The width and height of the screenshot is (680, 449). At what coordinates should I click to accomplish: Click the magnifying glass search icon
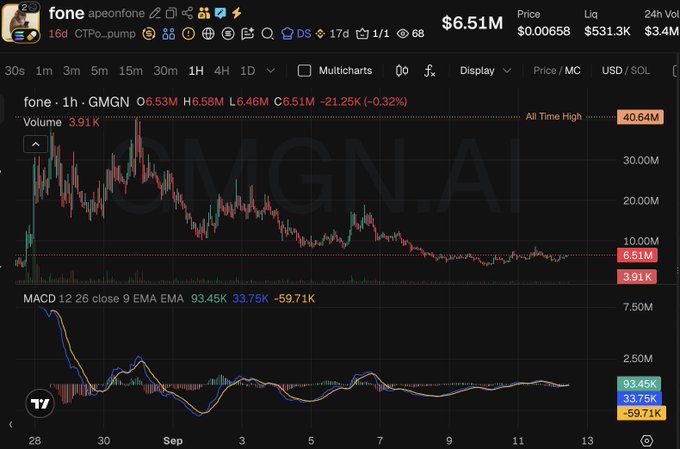click(x=268, y=33)
